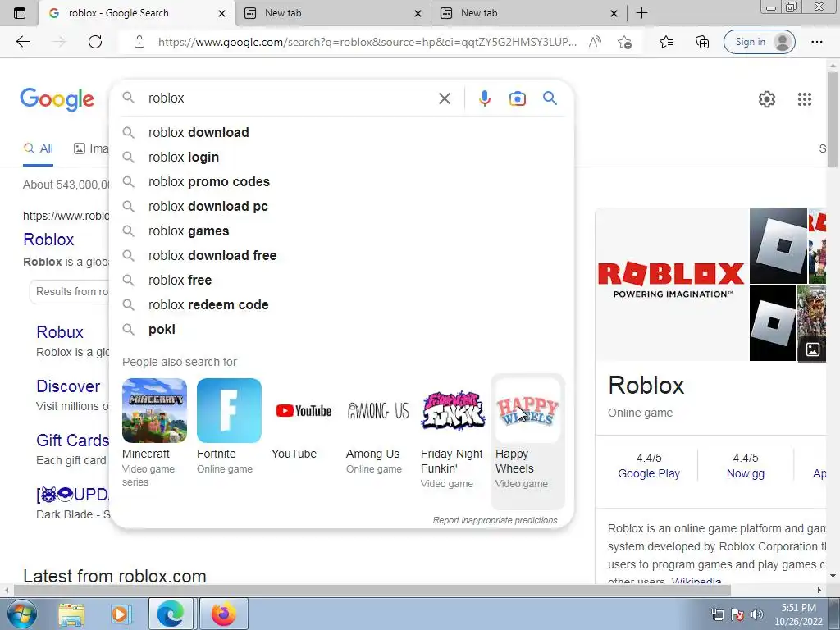The image size is (840, 630).
Task: Launch media player from taskbar
Action: (121, 614)
